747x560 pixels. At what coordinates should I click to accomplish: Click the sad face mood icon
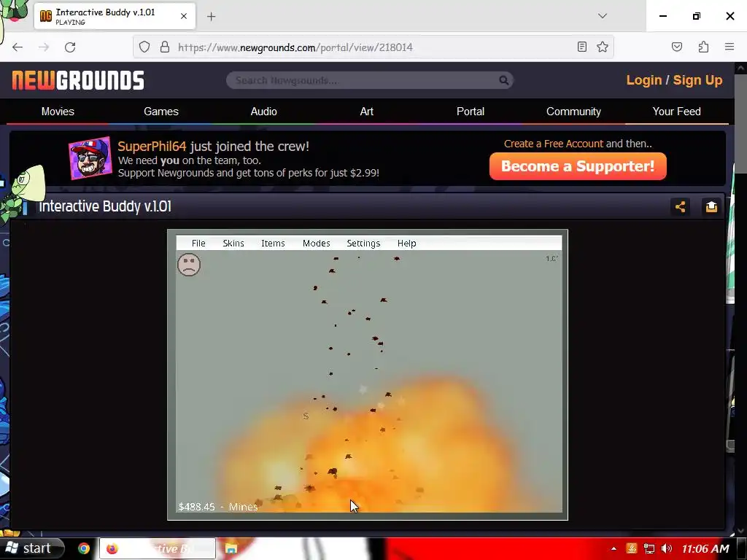coord(189,265)
